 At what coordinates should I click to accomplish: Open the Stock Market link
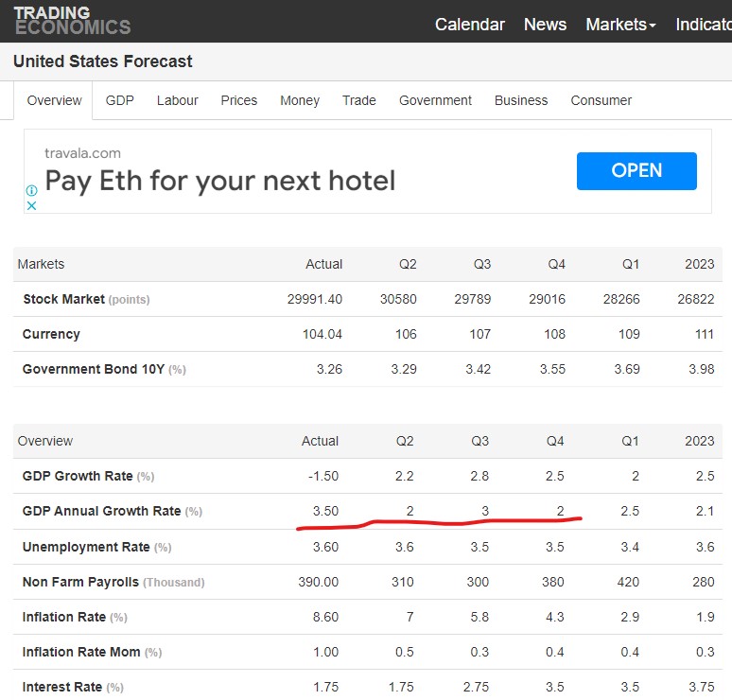coord(64,299)
